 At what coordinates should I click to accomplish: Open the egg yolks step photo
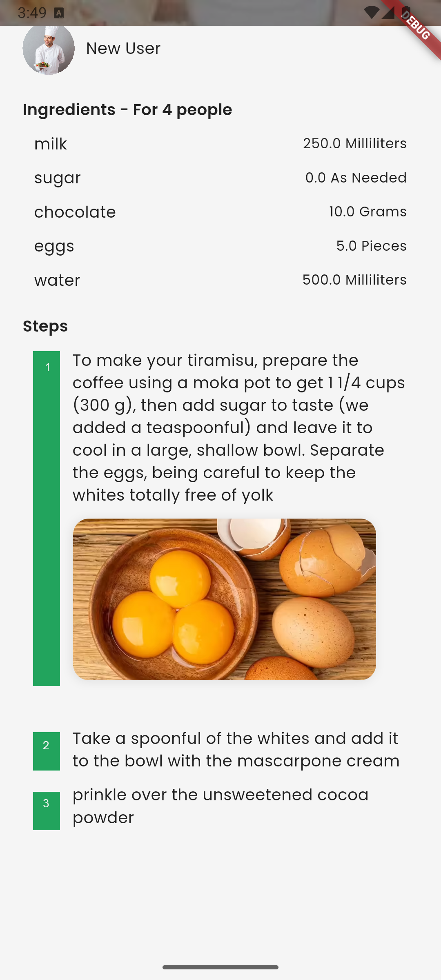[224, 599]
